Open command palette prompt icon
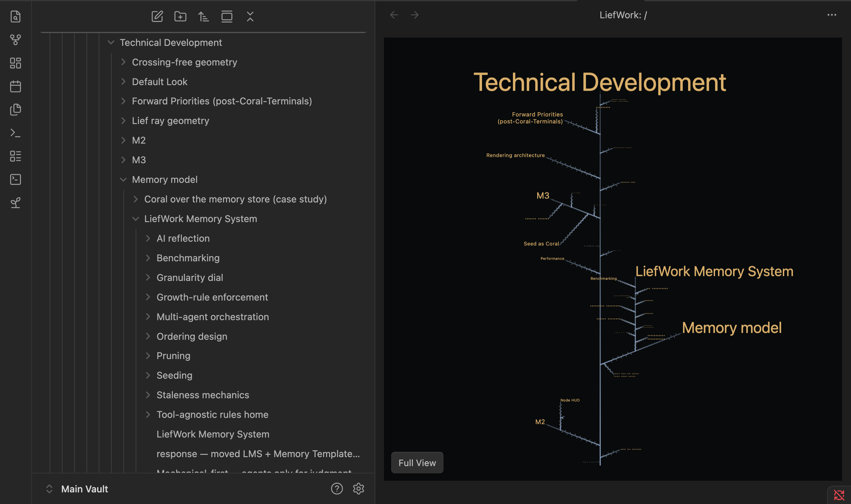Screen dimensions: 851x504 pyautogui.click(x=15, y=133)
